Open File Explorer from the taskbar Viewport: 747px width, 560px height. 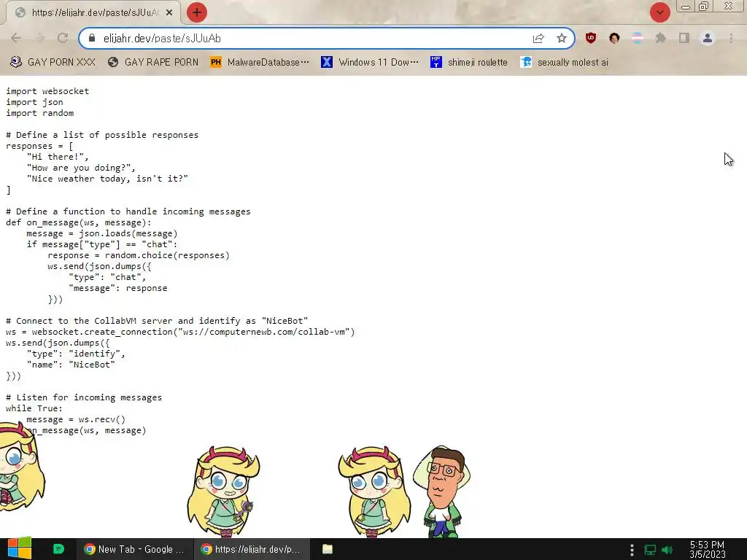[x=328, y=549]
